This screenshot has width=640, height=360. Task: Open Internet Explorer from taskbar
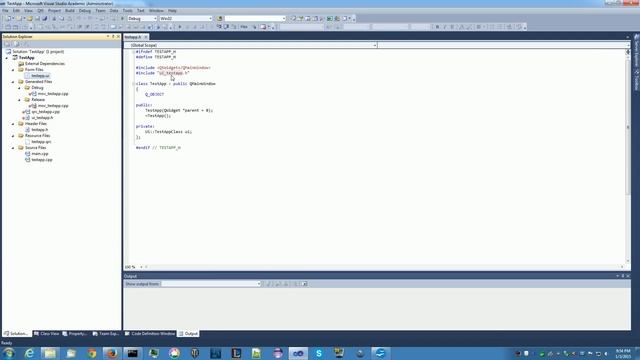pos(29,353)
